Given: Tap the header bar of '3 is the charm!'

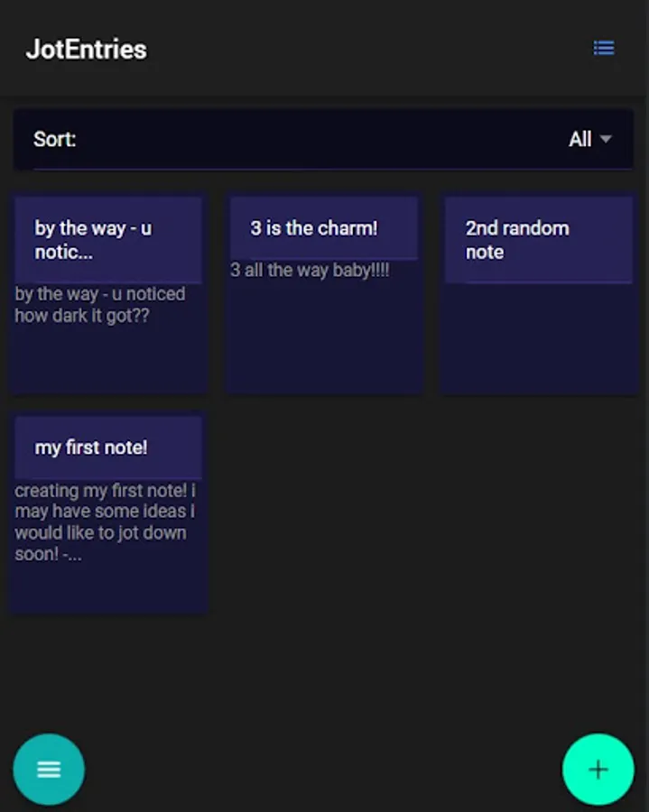Looking at the screenshot, I should pos(323,228).
